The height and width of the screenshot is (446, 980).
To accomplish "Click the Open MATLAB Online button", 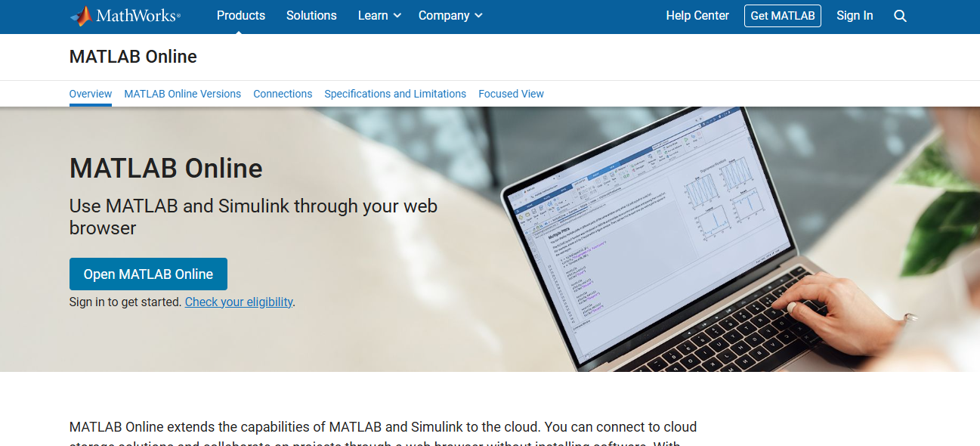I will (148, 274).
